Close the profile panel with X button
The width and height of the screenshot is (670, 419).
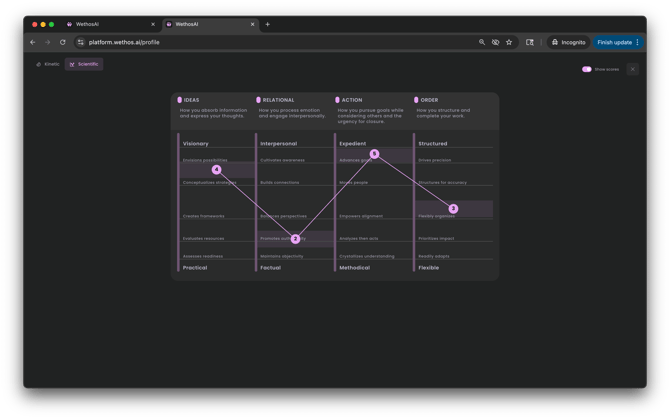632,69
